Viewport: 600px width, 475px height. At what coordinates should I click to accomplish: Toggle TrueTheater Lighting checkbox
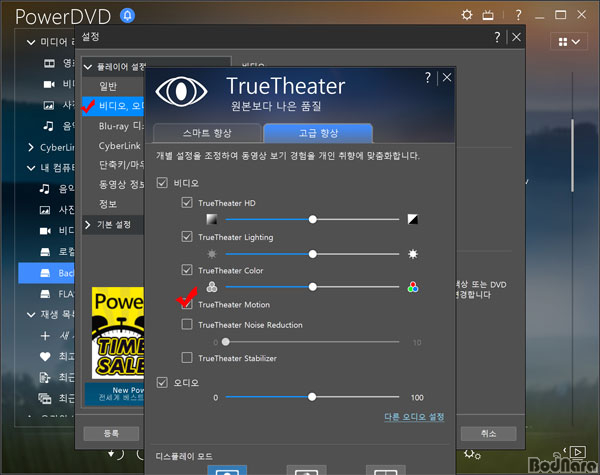[187, 237]
